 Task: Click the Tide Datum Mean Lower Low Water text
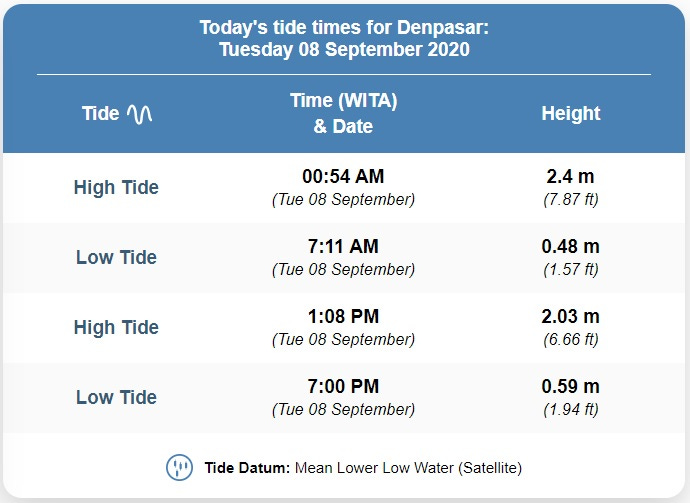pos(363,468)
